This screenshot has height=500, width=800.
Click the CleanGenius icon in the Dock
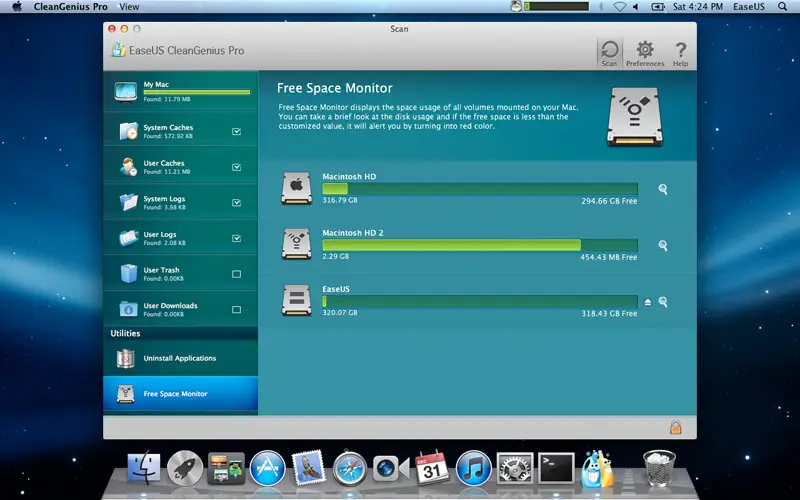tap(597, 468)
